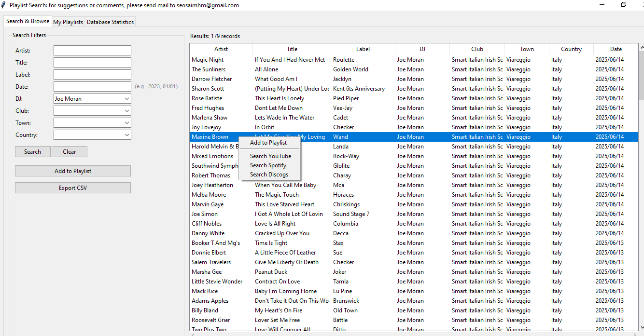The height and width of the screenshot is (336, 644).
Task: Sort results by the Label column header
Action: coord(363,49)
